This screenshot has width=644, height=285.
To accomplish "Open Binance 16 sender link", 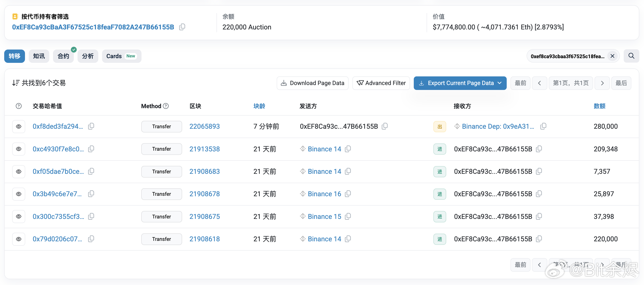I will (324, 194).
